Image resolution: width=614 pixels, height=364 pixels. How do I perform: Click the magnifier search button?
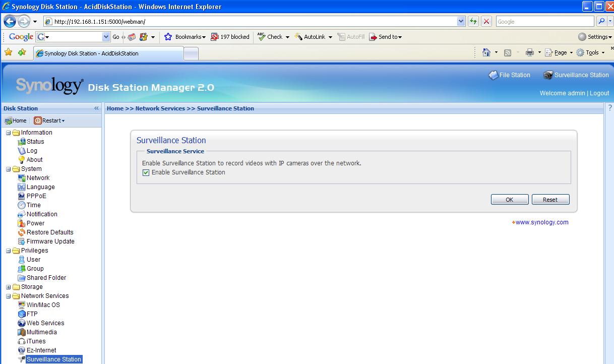tap(601, 21)
